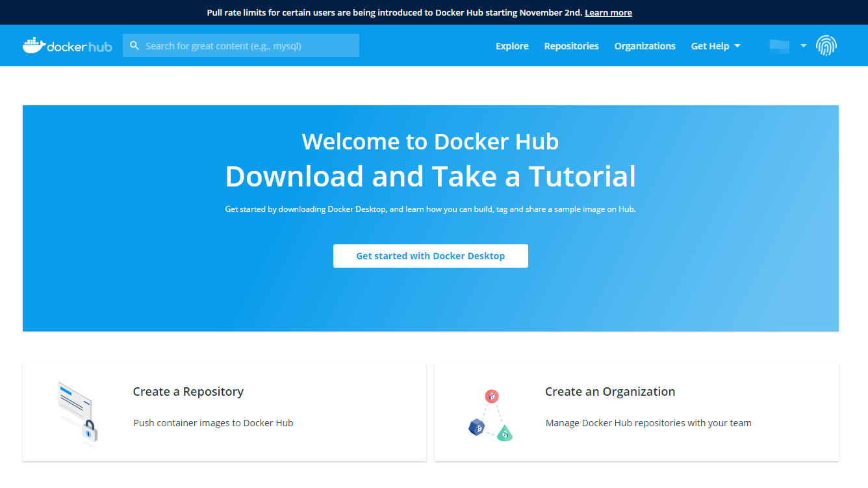Open the account dropdown arrow
This screenshot has width=868, height=488.
(x=804, y=46)
